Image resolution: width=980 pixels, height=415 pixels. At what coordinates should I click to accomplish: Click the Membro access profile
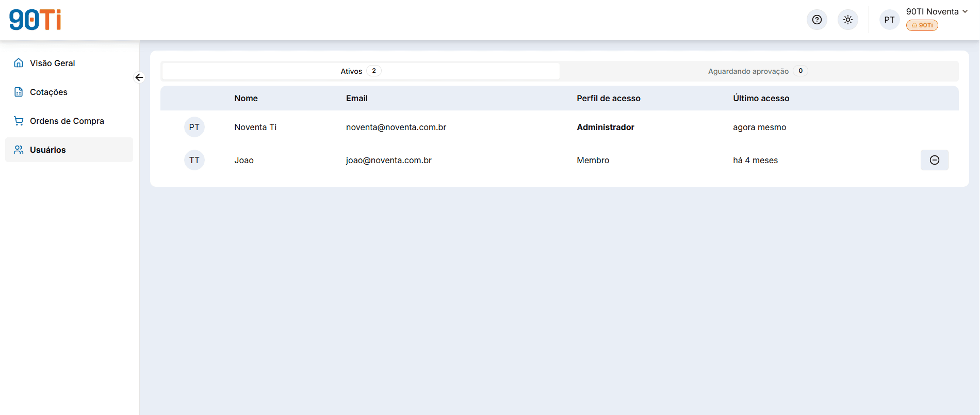coord(593,160)
